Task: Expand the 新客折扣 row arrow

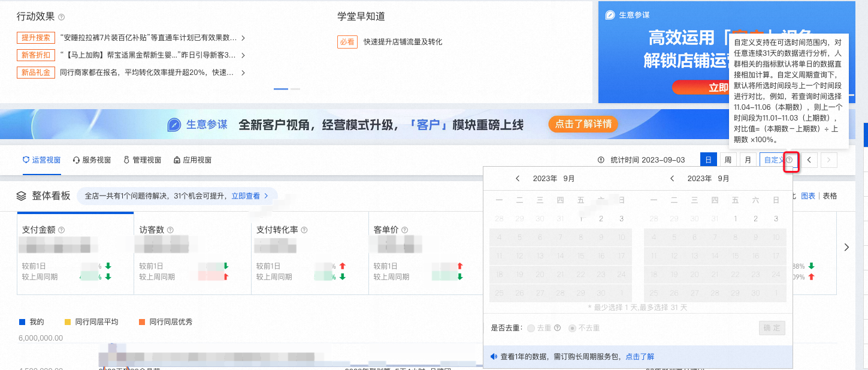Action: (x=243, y=55)
